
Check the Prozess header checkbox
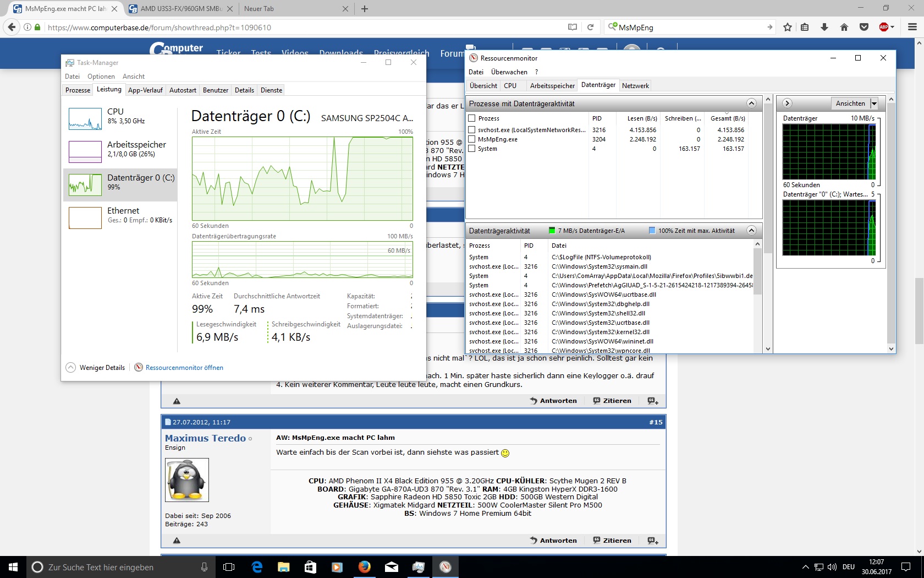[471, 118]
